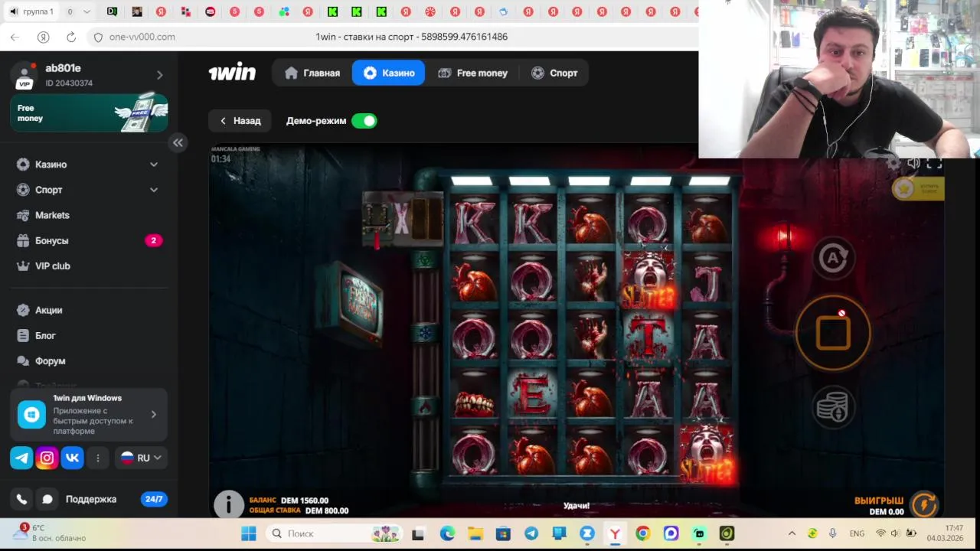Mute the slot game sound
Viewport: 980px width, 551px height.
tap(913, 163)
